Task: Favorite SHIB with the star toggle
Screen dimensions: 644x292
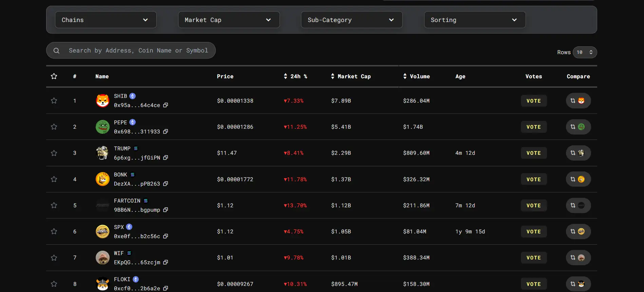Action: (54, 101)
